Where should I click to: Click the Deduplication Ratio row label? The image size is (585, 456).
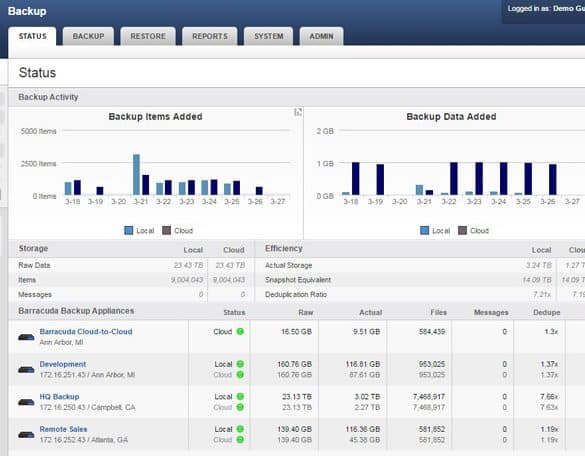[x=296, y=294]
